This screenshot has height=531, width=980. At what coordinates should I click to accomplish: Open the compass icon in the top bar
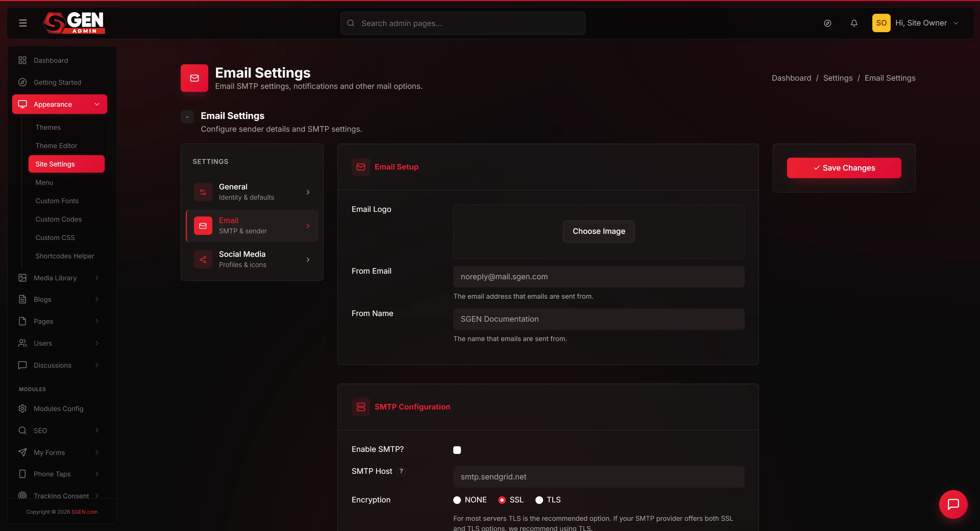coord(827,23)
